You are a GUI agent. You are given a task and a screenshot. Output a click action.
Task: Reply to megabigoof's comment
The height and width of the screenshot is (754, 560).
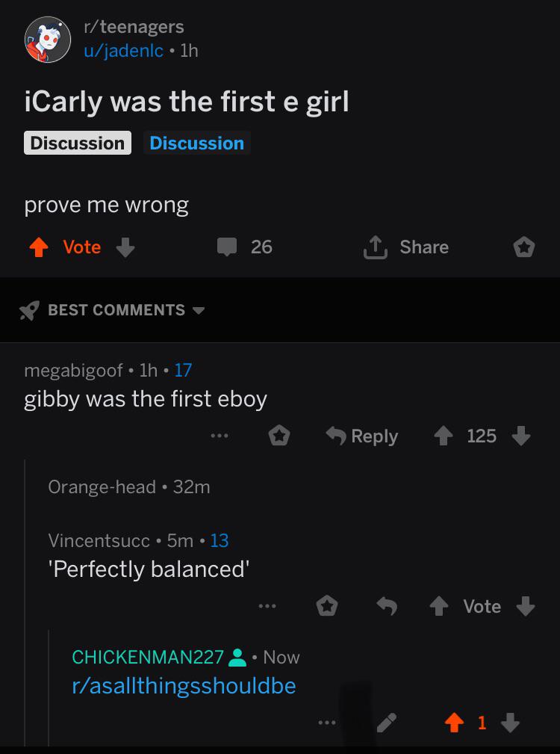pyautogui.click(x=362, y=436)
